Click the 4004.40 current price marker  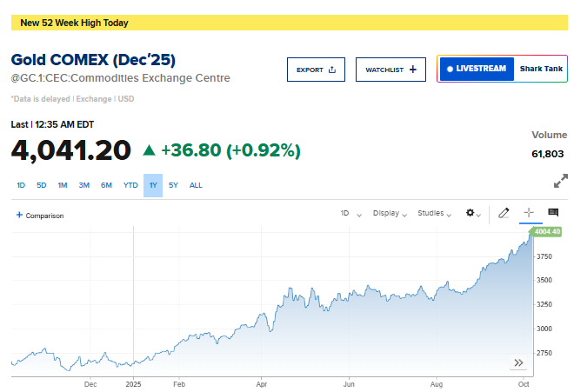[x=547, y=232]
